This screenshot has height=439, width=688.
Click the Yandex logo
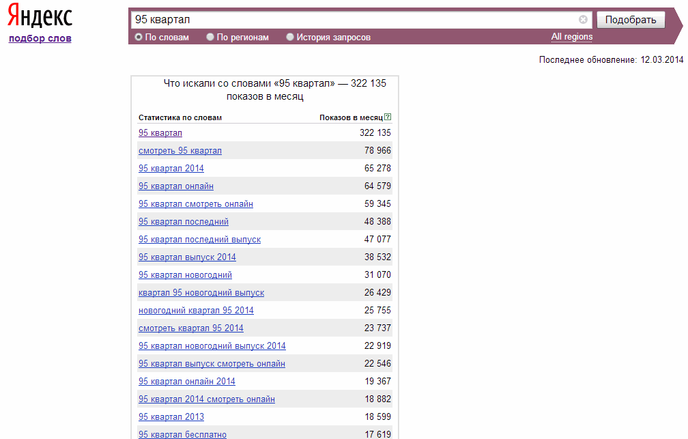[x=39, y=16]
